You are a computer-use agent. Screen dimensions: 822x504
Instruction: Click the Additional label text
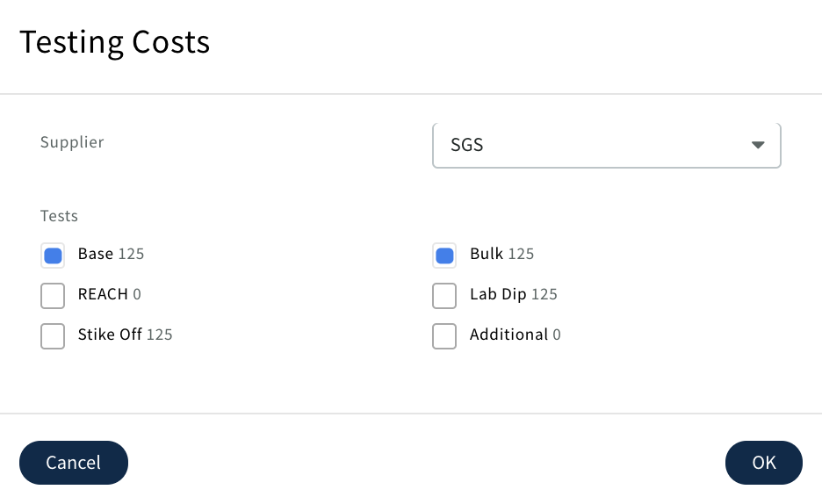click(x=508, y=335)
